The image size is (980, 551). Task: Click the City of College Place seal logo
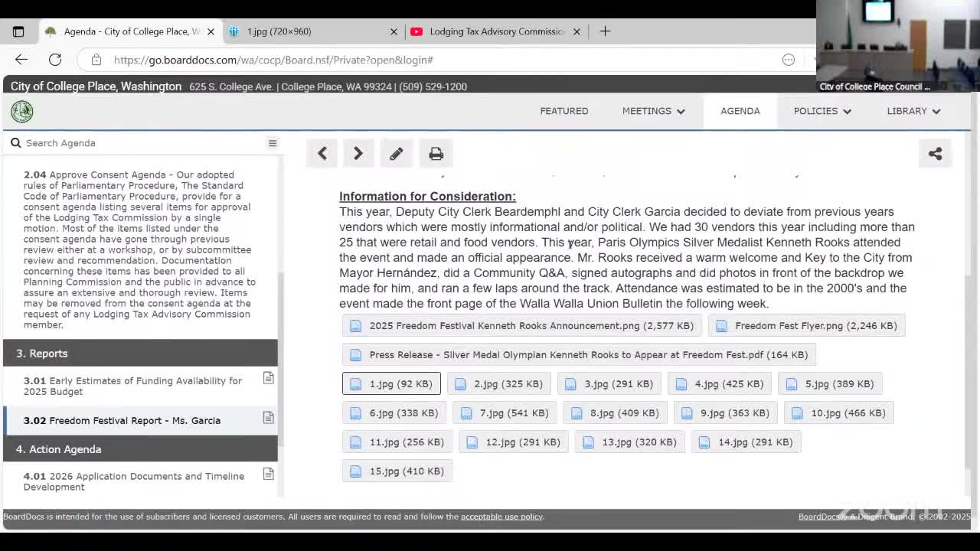pos(21,111)
